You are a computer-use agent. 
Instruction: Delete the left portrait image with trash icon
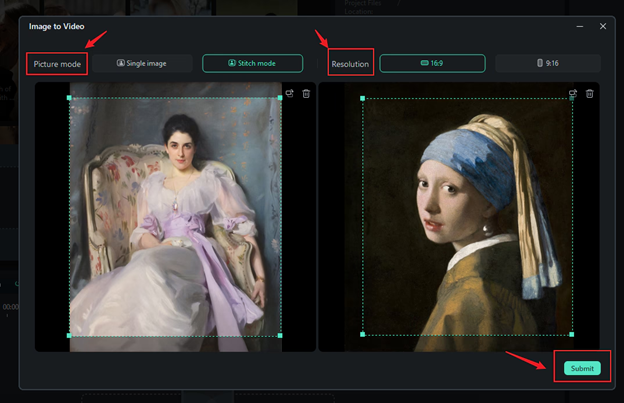coord(306,93)
